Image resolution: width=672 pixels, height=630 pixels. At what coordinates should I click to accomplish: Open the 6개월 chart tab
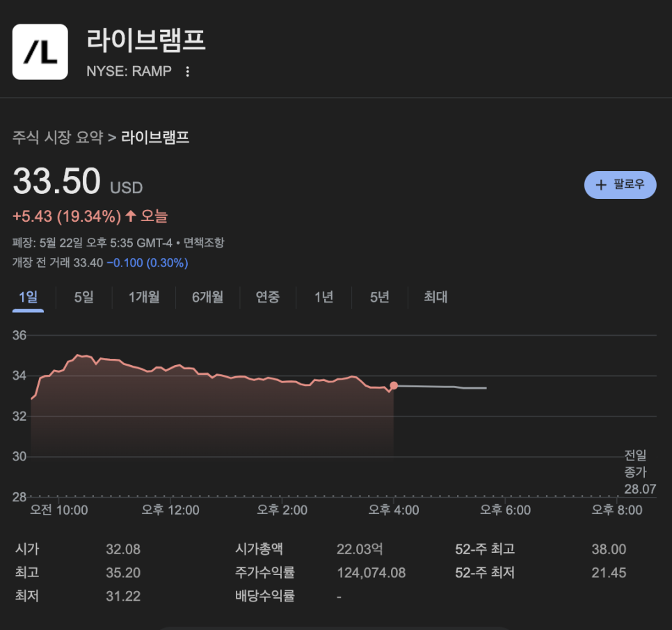(207, 297)
